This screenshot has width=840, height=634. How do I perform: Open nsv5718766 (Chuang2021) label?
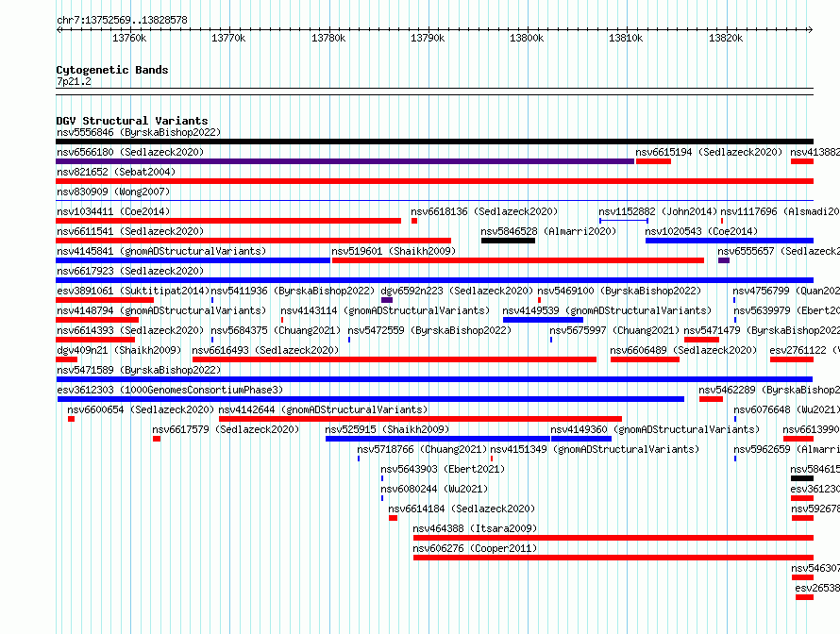pyautogui.click(x=422, y=449)
